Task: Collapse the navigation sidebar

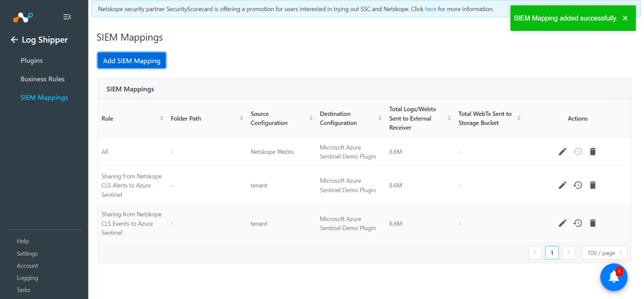Action: pyautogui.click(x=67, y=17)
